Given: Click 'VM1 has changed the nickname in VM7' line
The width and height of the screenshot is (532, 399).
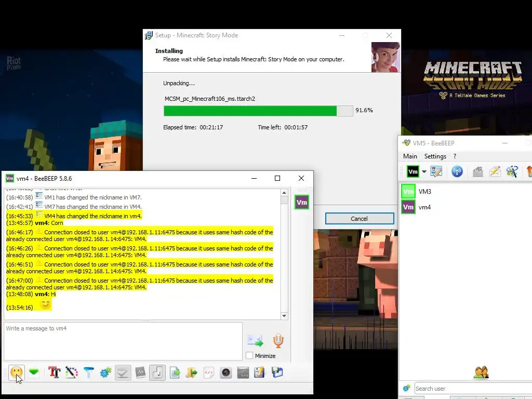Looking at the screenshot, I should pyautogui.click(x=74, y=197).
